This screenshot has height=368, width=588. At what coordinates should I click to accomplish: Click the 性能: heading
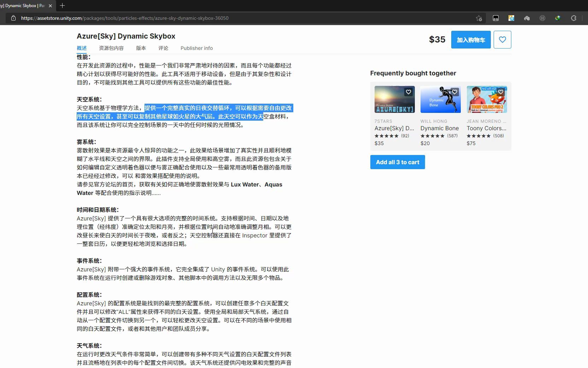[x=84, y=57]
